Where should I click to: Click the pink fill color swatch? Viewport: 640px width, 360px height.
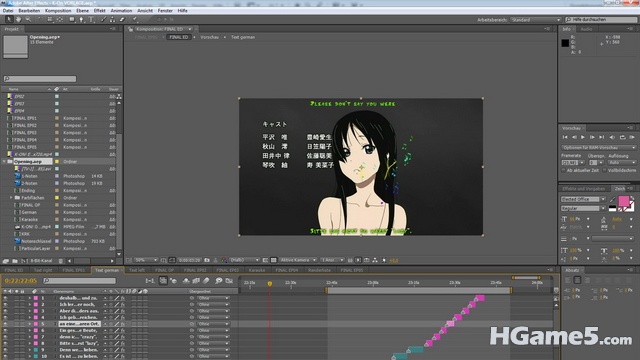coord(623,201)
